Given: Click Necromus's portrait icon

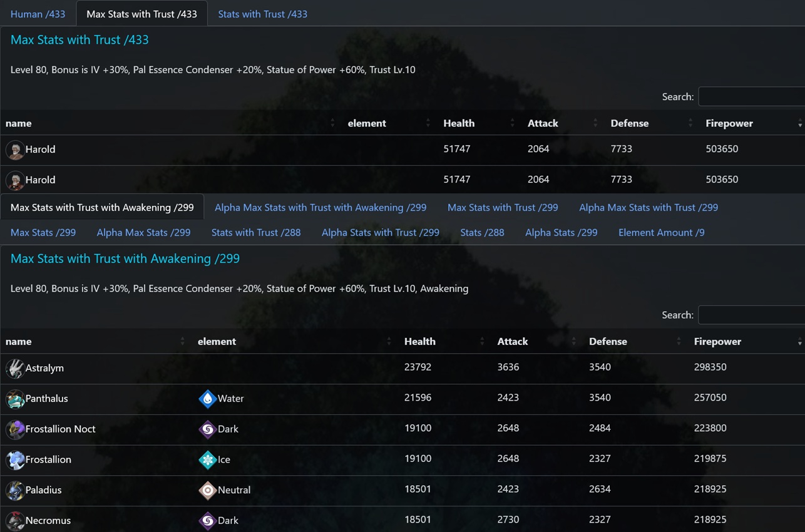Looking at the screenshot, I should (x=15, y=521).
